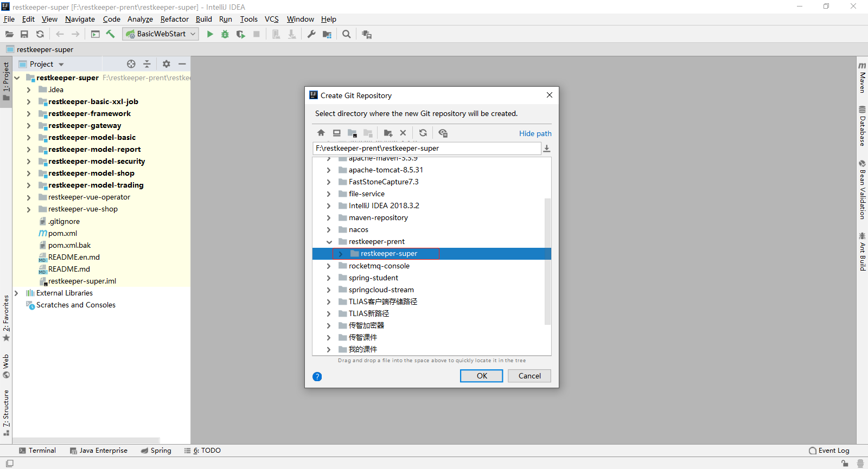This screenshot has height=469, width=868.
Task: Create a new folder in dialog
Action: click(x=388, y=133)
